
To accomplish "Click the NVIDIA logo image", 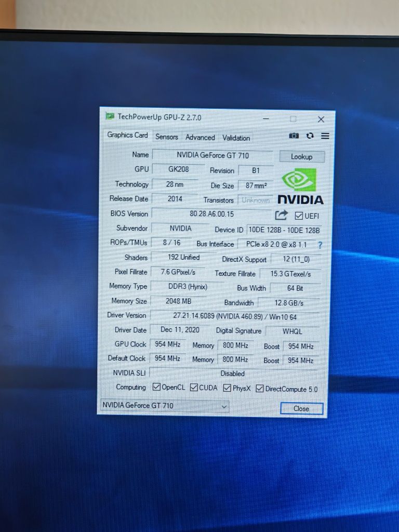I will (300, 187).
